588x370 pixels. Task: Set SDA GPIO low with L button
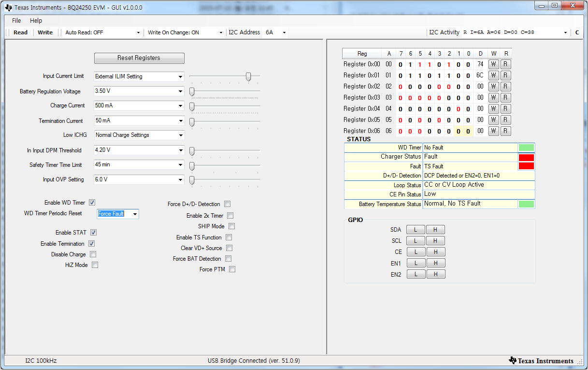pyautogui.click(x=416, y=230)
